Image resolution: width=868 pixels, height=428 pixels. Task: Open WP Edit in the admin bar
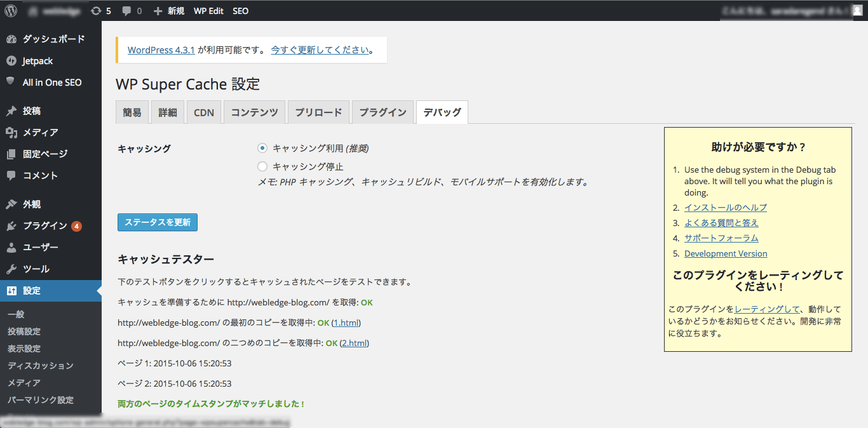(x=208, y=11)
